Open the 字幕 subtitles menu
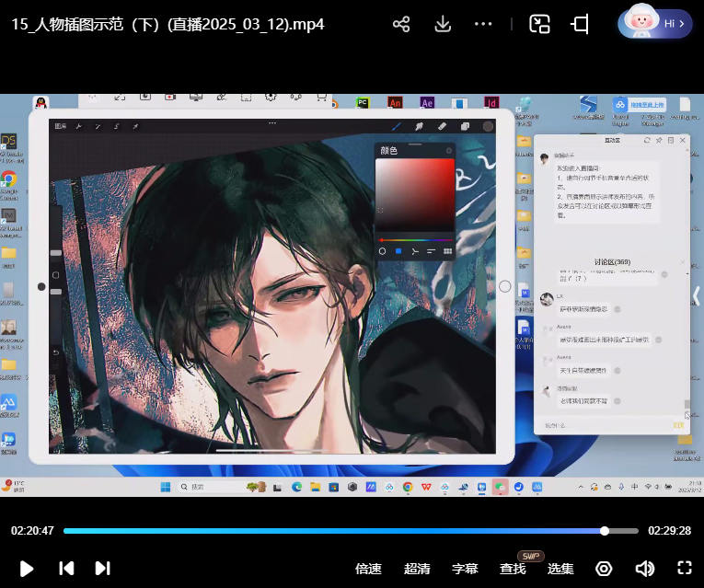 465,569
